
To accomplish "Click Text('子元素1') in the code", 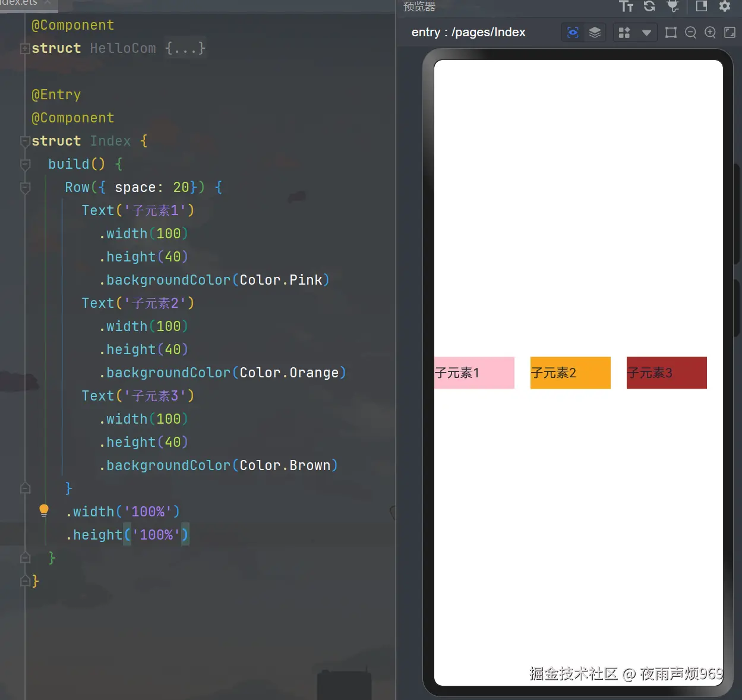I will click(138, 210).
